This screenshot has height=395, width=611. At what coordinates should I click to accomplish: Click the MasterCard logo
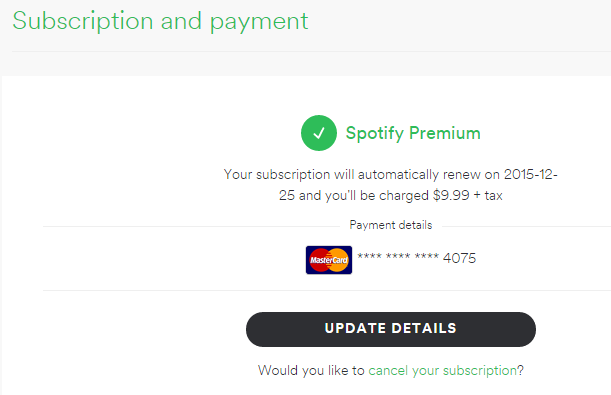coord(329,260)
